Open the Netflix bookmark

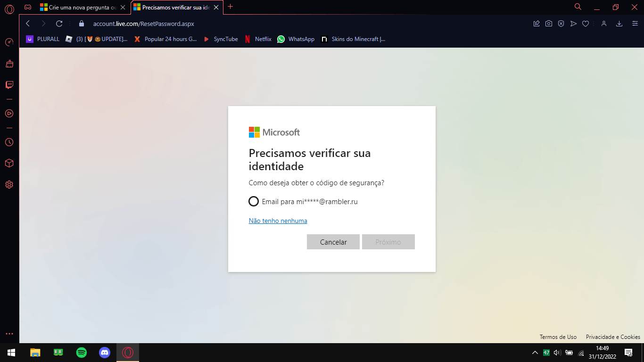point(258,39)
